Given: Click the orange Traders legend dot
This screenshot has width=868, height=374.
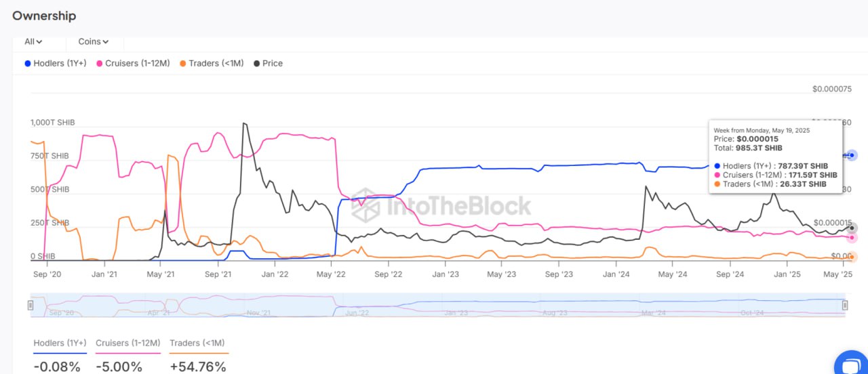Looking at the screenshot, I should pyautogui.click(x=183, y=63).
